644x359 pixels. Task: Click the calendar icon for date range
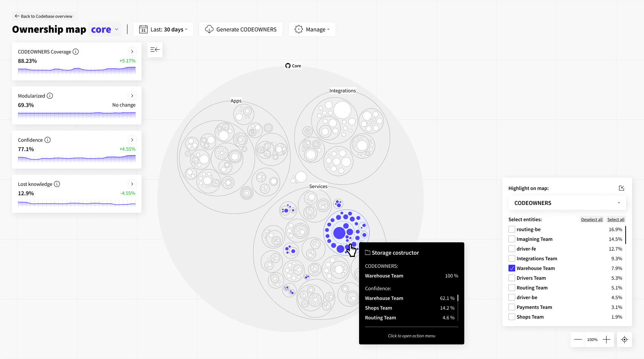[143, 30]
